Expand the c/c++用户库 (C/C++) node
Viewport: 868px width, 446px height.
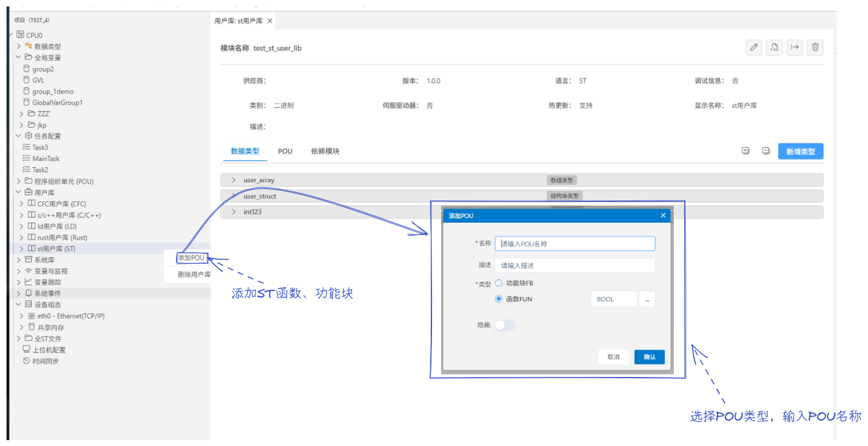[22, 215]
